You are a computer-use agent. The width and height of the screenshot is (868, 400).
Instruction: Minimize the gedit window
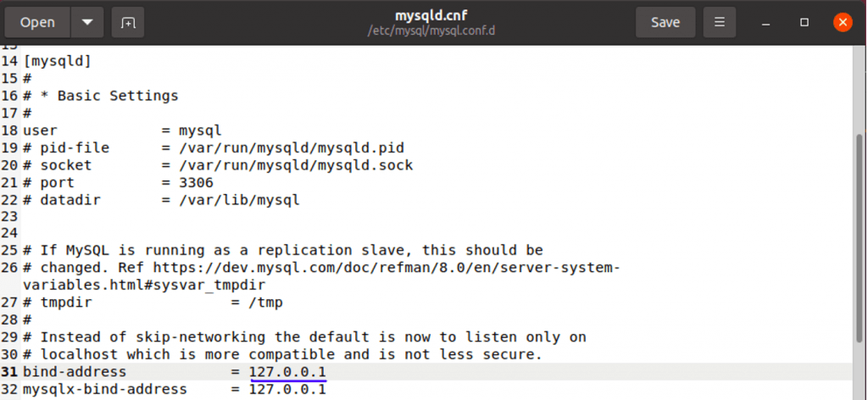click(x=767, y=23)
